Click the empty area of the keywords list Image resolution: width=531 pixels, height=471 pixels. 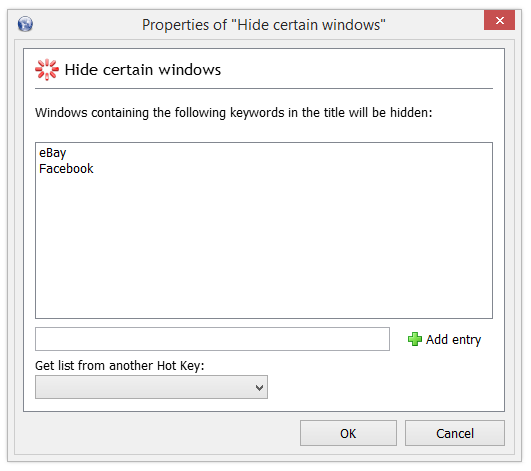pyautogui.click(x=264, y=247)
